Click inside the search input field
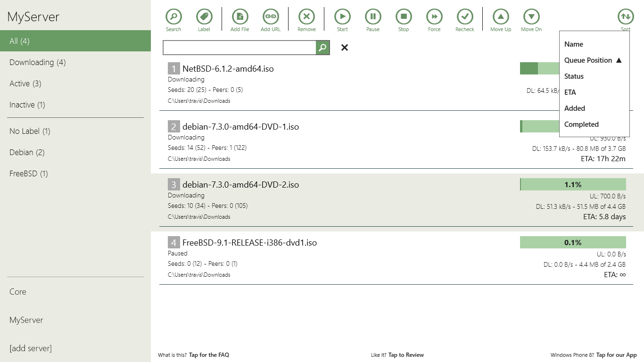Screen dimensions: 644x362 tap(238, 47)
